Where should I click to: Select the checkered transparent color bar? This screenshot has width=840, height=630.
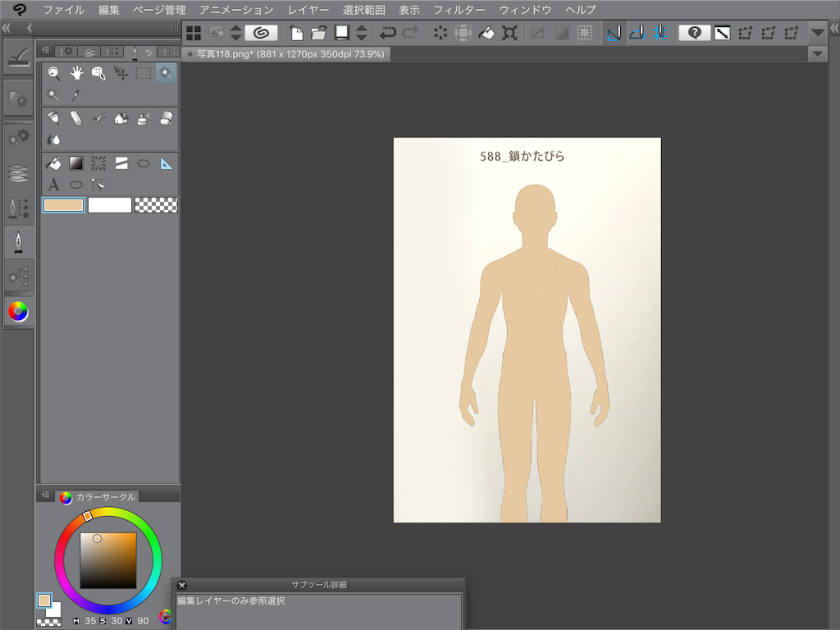click(x=156, y=205)
